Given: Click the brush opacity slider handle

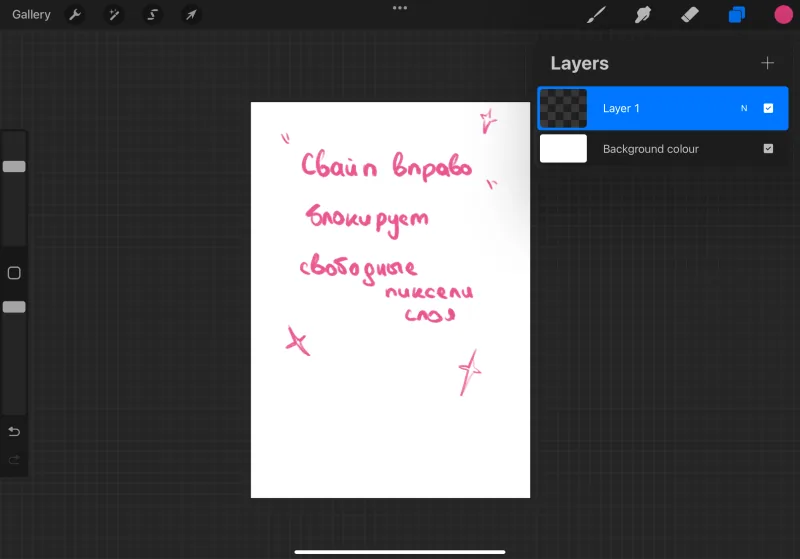Looking at the screenshot, I should coord(14,307).
